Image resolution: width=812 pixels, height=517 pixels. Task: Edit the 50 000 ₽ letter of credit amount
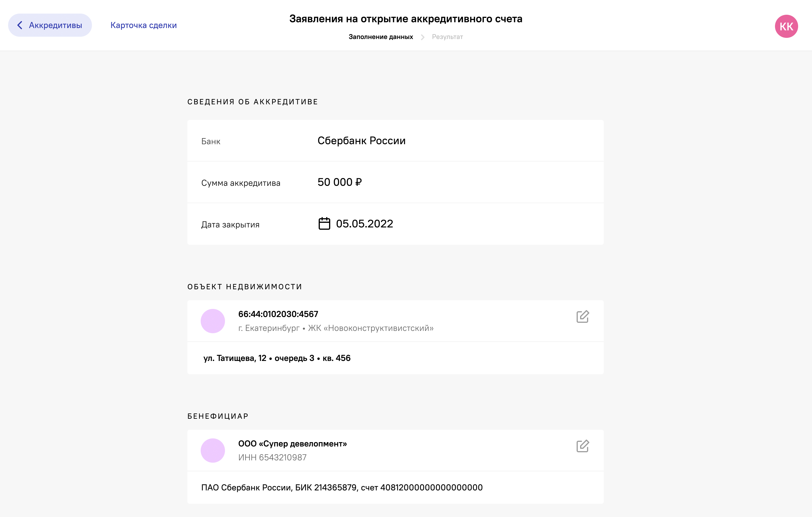point(339,182)
